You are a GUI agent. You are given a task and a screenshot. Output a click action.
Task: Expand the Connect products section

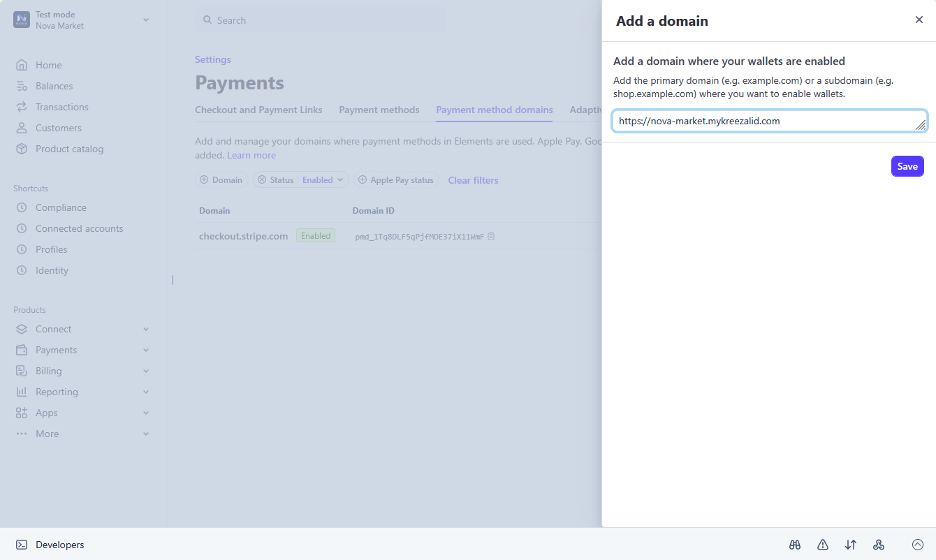coord(146,329)
